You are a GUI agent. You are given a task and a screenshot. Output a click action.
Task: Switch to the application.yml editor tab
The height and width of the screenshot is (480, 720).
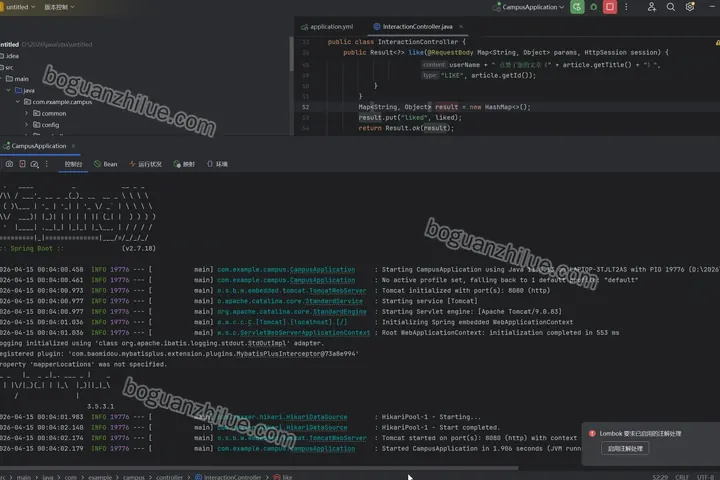point(327,27)
